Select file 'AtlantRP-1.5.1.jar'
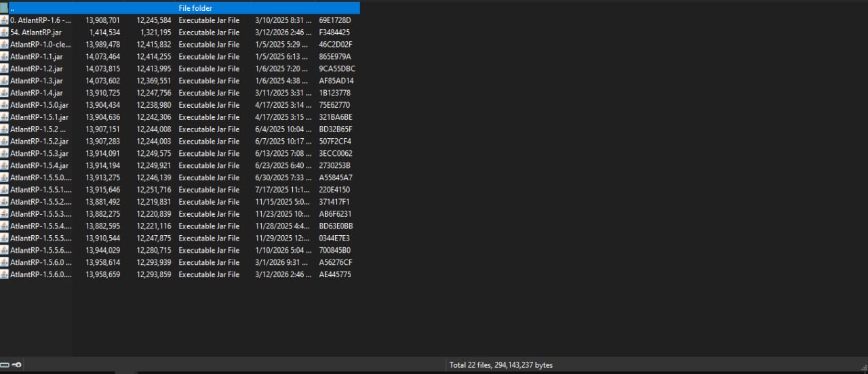The height and width of the screenshot is (374, 868). tap(39, 117)
